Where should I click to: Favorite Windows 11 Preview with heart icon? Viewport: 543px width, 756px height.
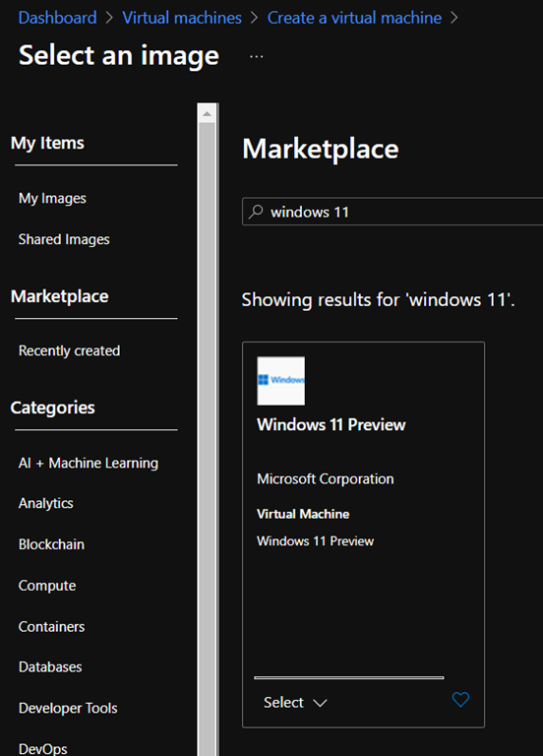[460, 700]
